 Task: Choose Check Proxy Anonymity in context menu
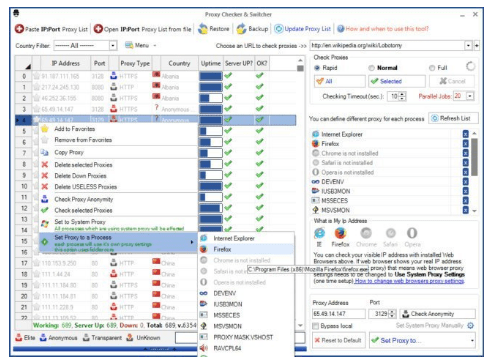point(118,199)
